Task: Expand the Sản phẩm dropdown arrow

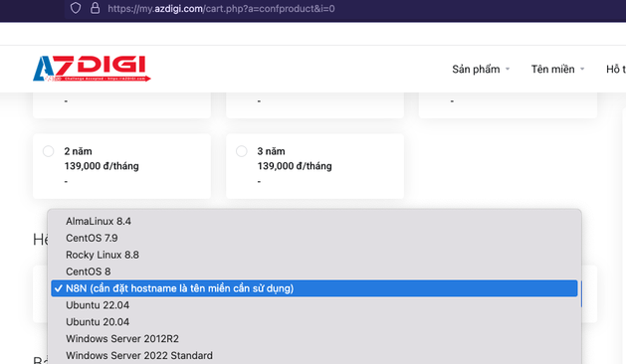Action: (x=508, y=69)
